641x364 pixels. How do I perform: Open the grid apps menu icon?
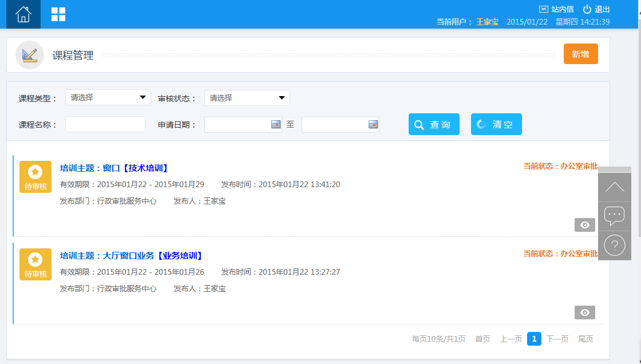58,14
